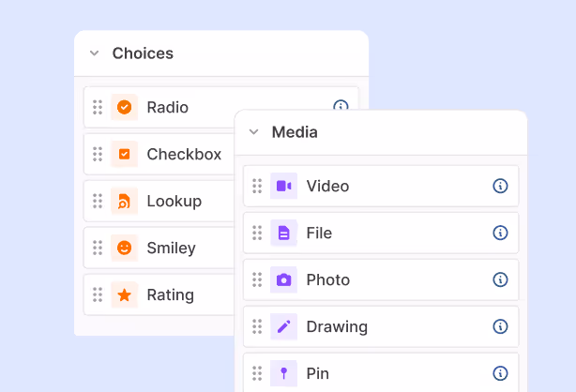Grab the drag handle beside Checkbox
The image size is (576, 392).
98,154
